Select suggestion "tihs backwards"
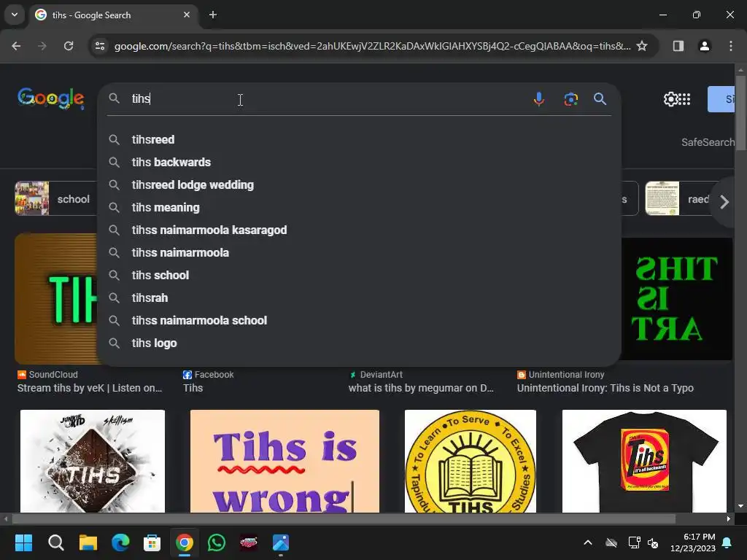The width and height of the screenshot is (747, 560). click(359, 162)
